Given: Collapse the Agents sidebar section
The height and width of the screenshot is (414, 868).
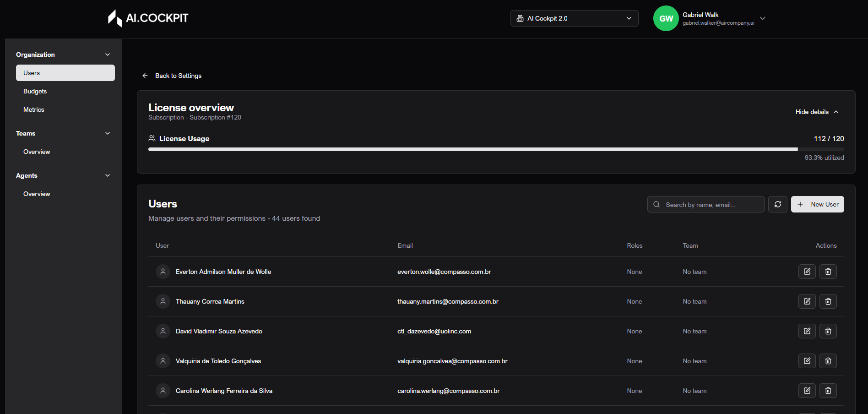Looking at the screenshot, I should tap(108, 175).
